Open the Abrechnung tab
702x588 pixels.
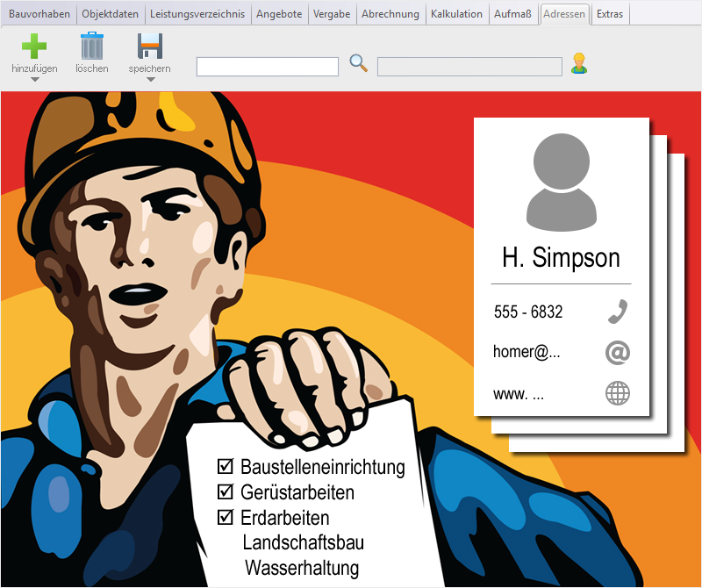pyautogui.click(x=390, y=14)
